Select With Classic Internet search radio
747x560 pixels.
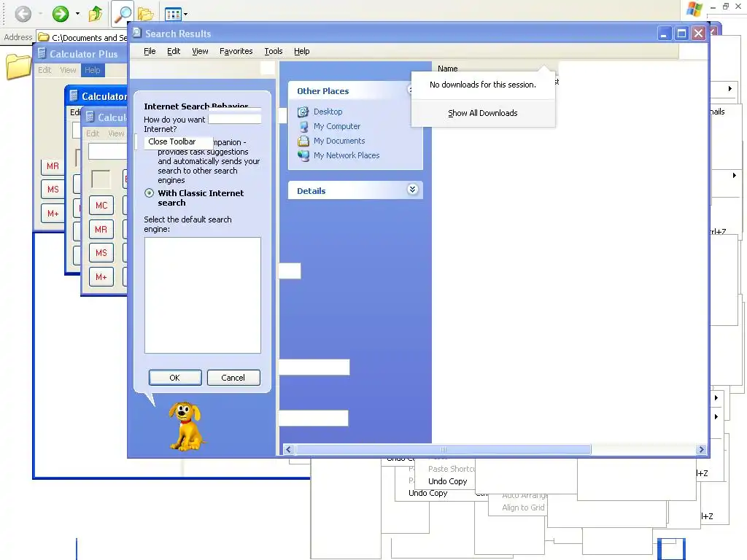(149, 192)
